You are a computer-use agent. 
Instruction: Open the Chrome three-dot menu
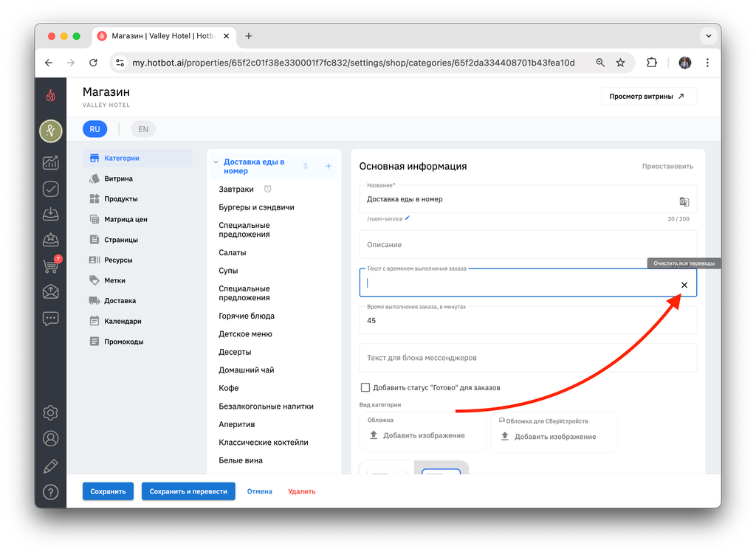[x=707, y=63]
